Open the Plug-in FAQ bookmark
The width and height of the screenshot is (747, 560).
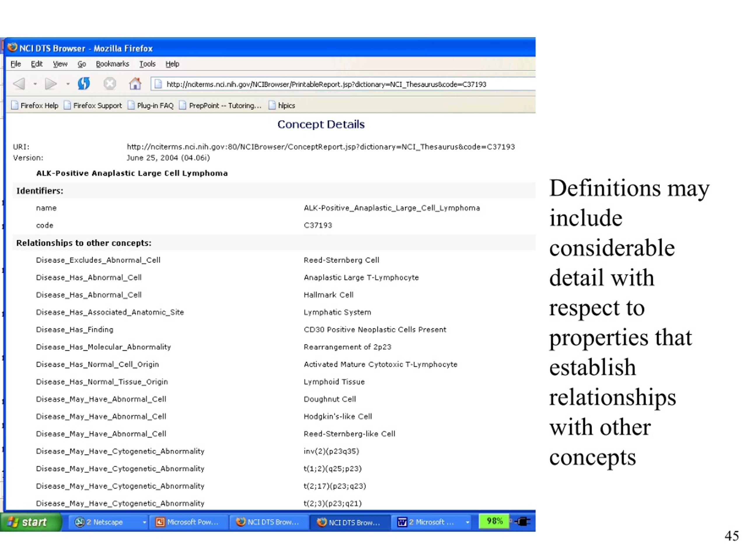[151, 106]
